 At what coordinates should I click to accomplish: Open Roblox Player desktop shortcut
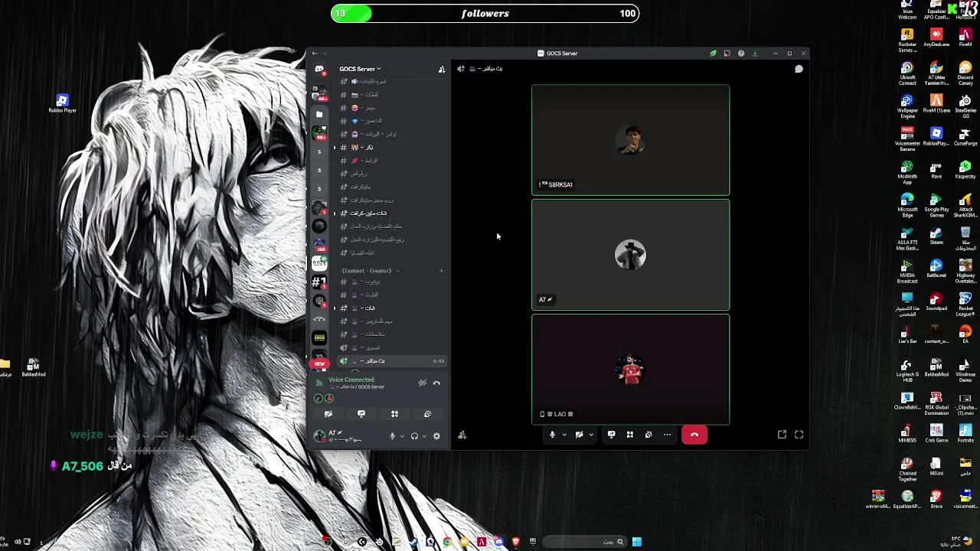(x=62, y=103)
